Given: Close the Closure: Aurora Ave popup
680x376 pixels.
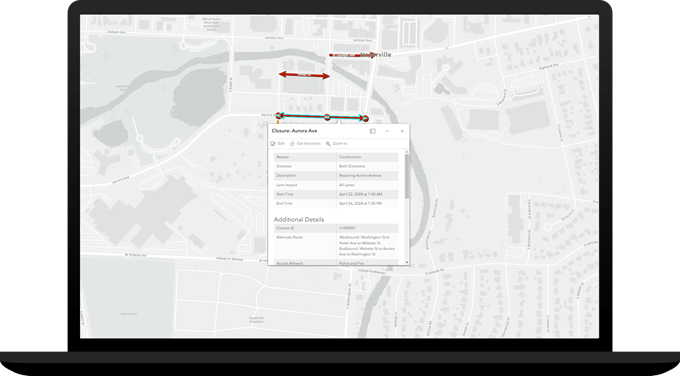Looking at the screenshot, I should point(402,131).
